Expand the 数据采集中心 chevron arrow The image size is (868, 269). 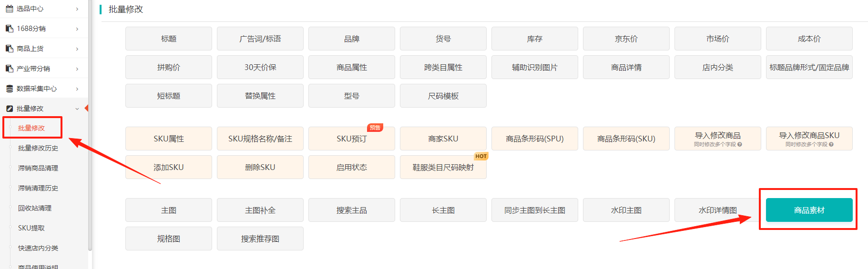77,89
